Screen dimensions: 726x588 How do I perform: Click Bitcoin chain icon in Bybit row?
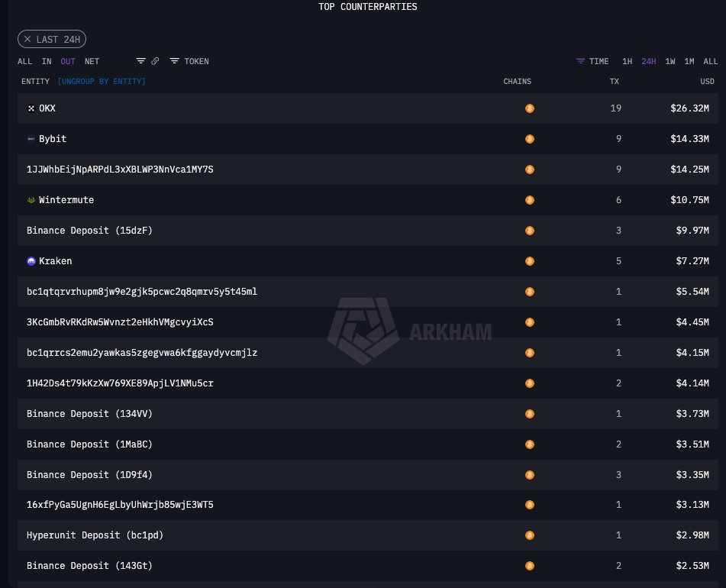point(530,139)
